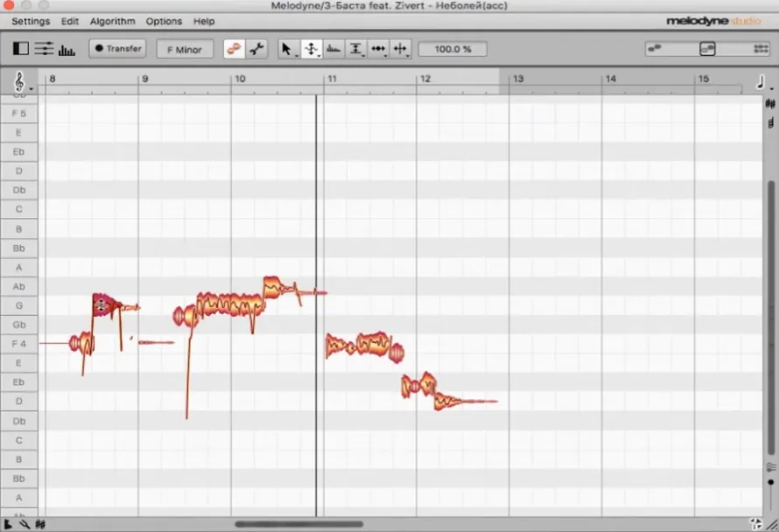The width and height of the screenshot is (779, 532).
Task: Open the Options menu
Action: (x=164, y=21)
